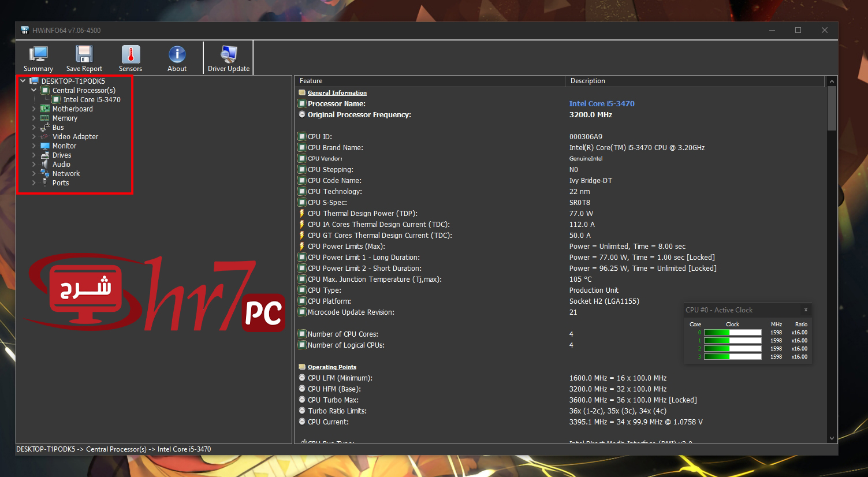Click Operating Points section icon

pos(302,367)
